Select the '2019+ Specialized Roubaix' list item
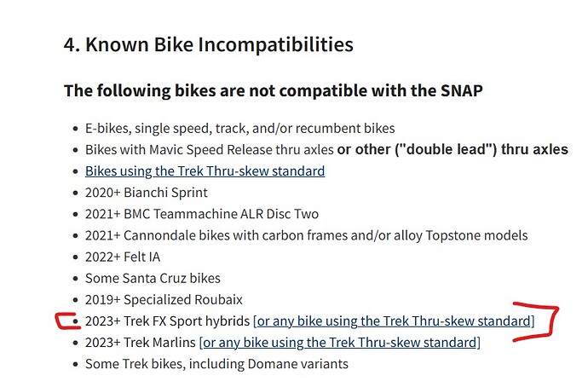The height and width of the screenshot is (387, 588). [x=164, y=299]
